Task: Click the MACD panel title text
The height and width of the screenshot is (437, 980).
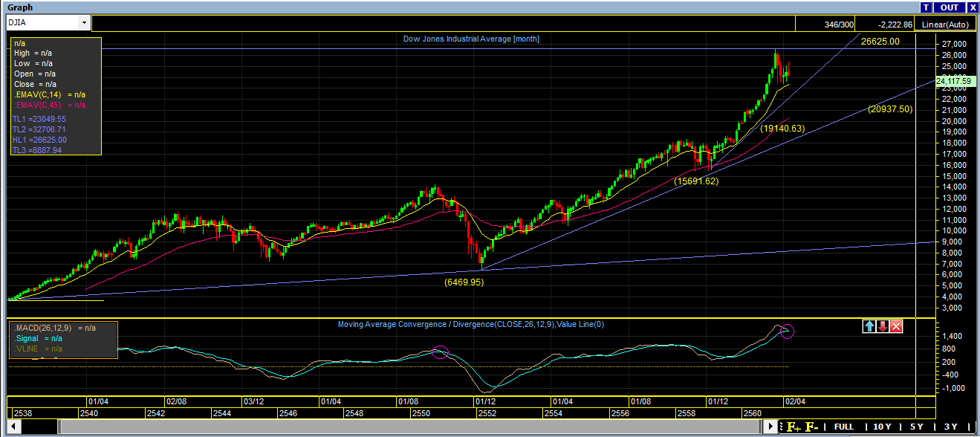Action: (470, 324)
